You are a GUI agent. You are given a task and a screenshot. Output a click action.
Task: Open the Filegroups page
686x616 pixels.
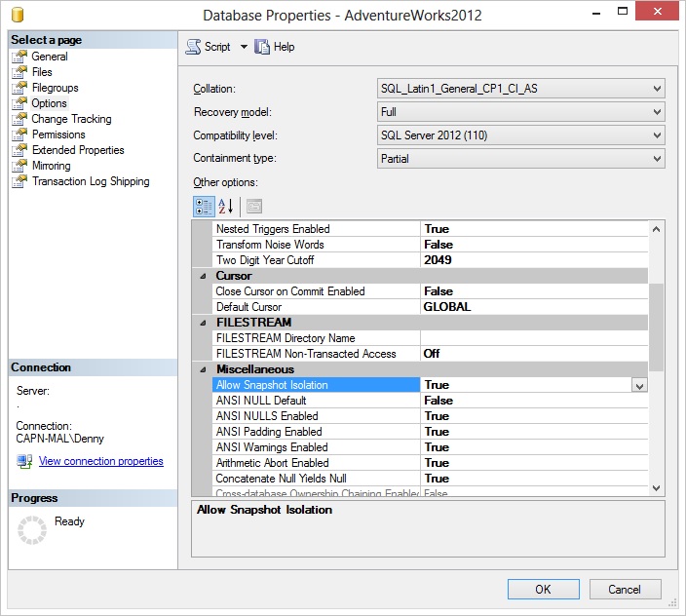click(x=56, y=88)
